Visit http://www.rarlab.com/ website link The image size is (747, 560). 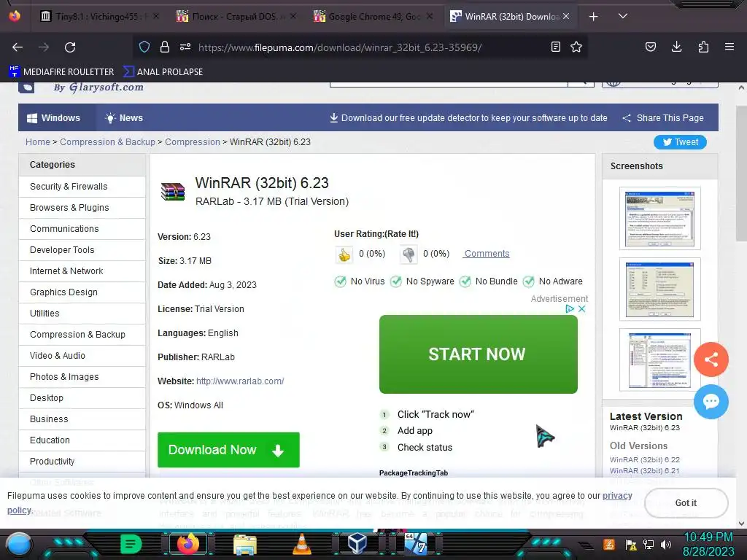[240, 381]
